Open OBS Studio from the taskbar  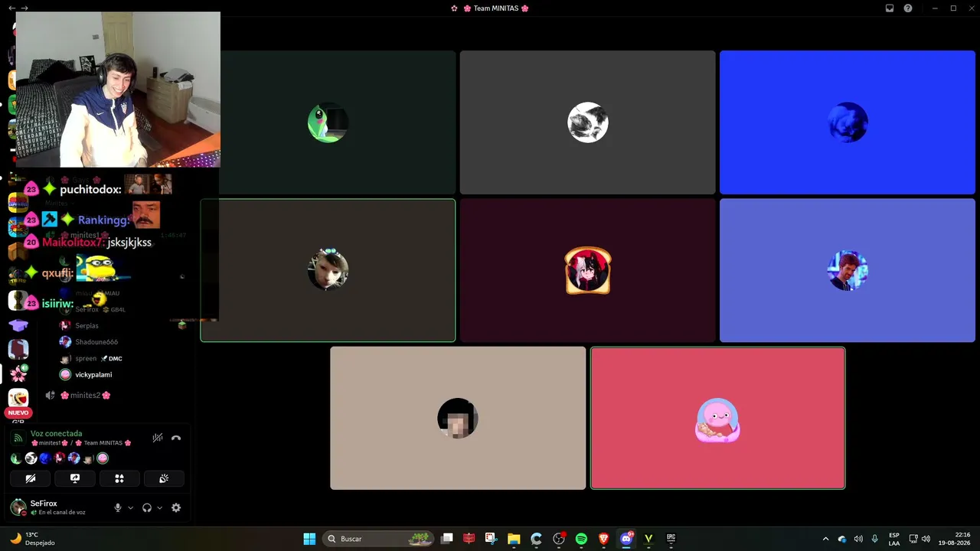tap(559, 539)
